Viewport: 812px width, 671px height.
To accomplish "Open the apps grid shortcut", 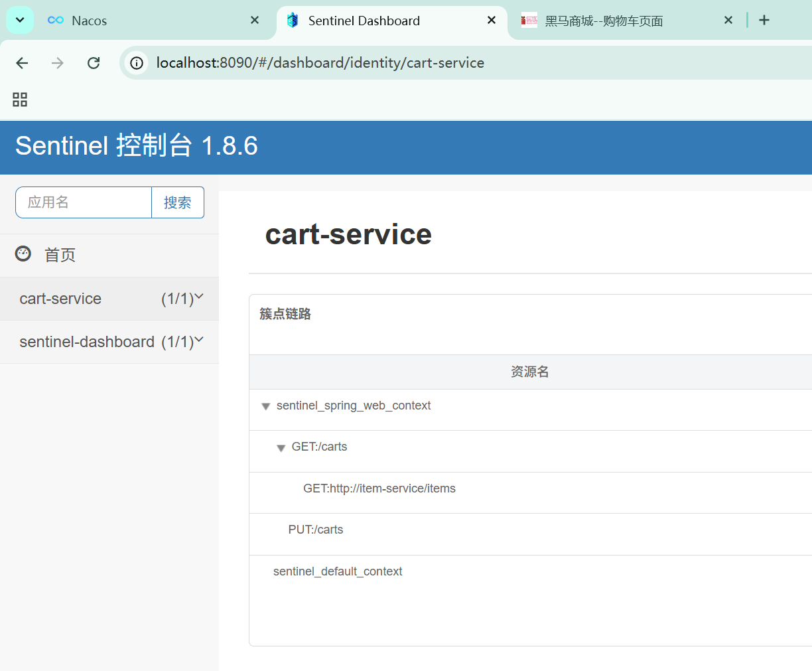I will tap(20, 100).
